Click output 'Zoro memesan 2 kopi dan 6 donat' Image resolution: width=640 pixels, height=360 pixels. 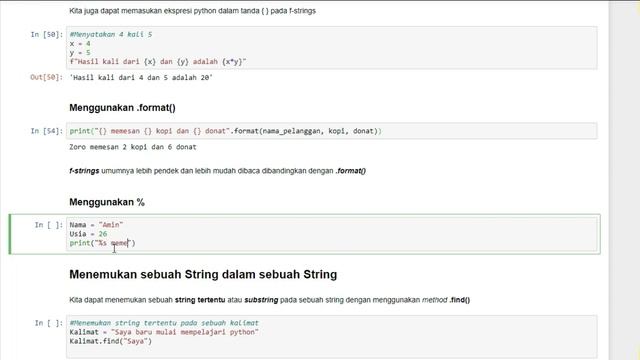tap(133, 147)
